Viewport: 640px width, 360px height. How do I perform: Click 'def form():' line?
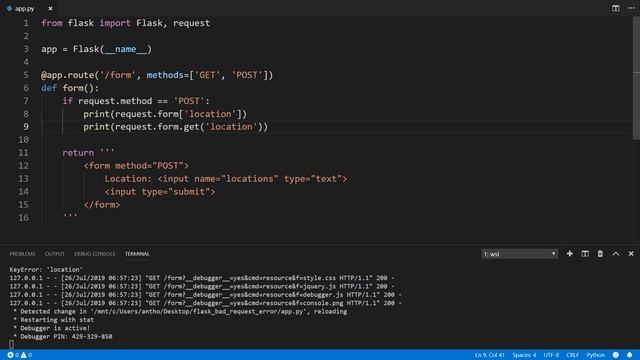click(70, 88)
